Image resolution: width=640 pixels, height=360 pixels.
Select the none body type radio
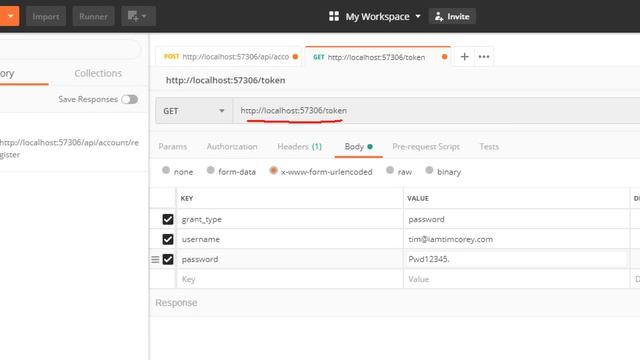click(x=166, y=170)
